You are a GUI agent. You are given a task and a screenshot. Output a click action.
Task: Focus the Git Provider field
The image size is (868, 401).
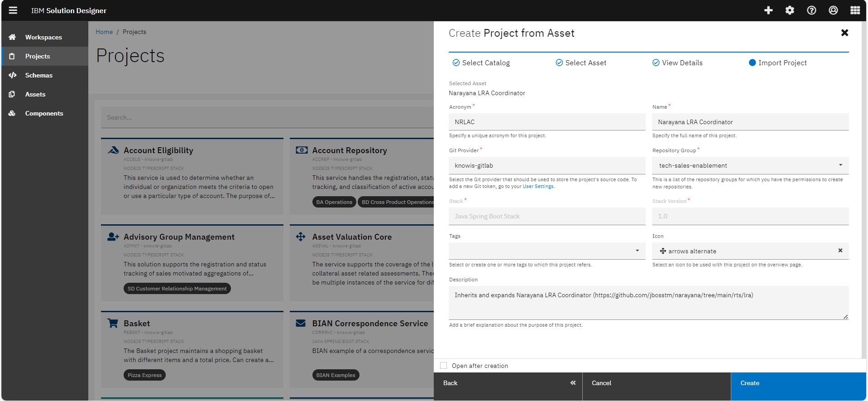547,165
